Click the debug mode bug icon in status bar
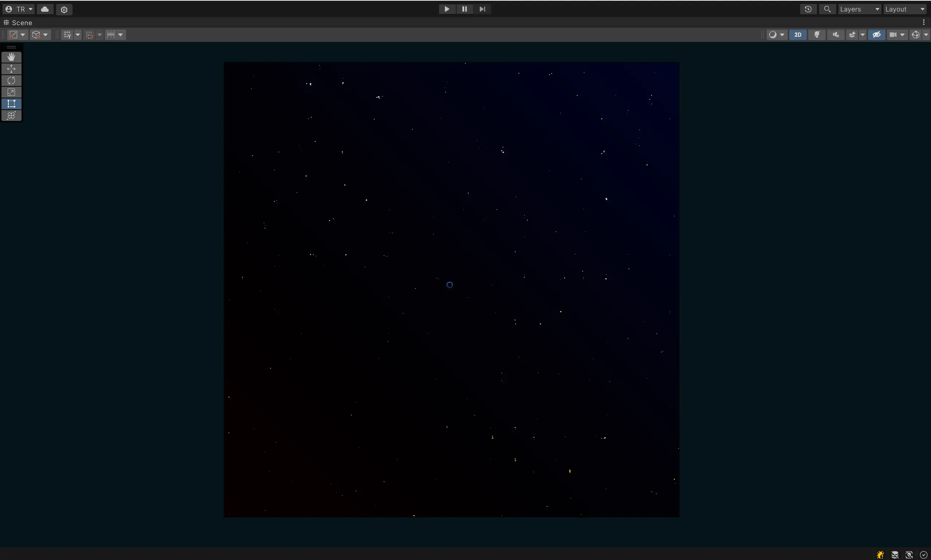The height and width of the screenshot is (560, 931). coord(880,555)
